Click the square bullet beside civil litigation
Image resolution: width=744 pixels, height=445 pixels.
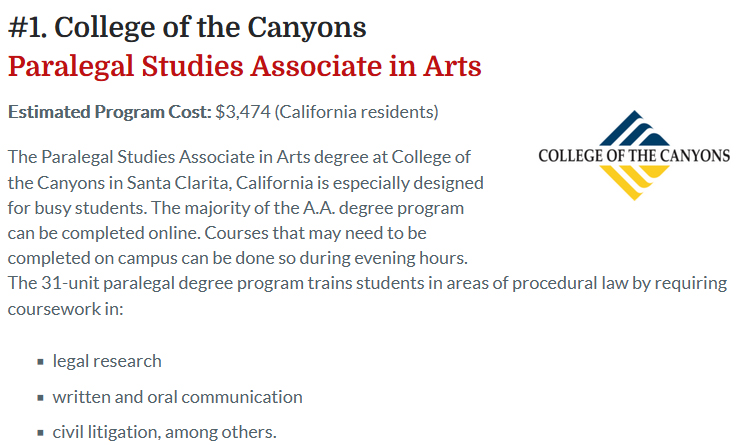(40, 433)
